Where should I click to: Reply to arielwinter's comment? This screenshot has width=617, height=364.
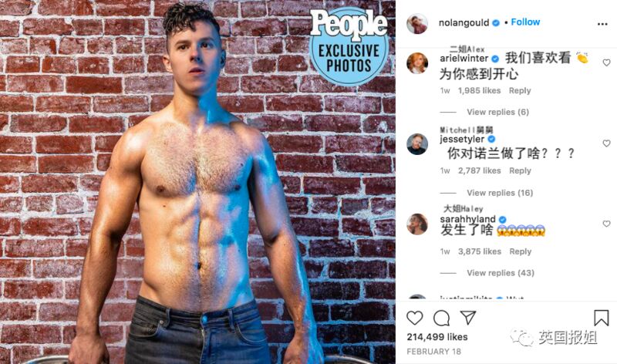[x=520, y=90]
